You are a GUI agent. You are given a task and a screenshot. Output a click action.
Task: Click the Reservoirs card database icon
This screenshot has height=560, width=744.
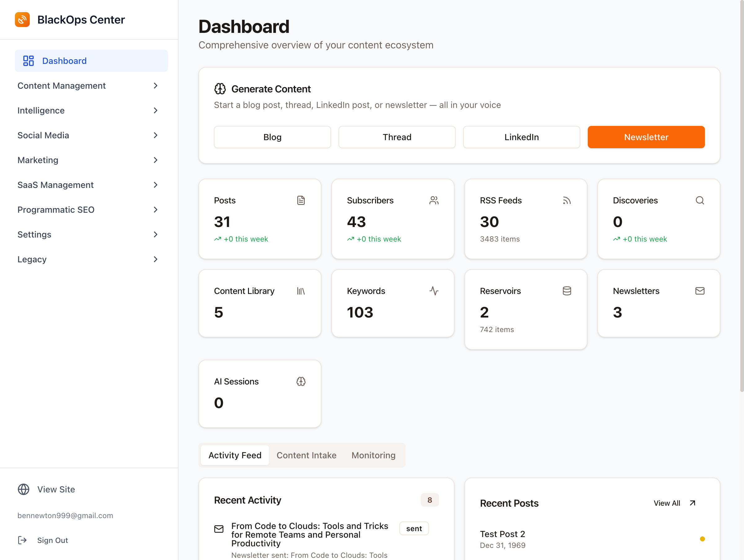click(x=566, y=291)
